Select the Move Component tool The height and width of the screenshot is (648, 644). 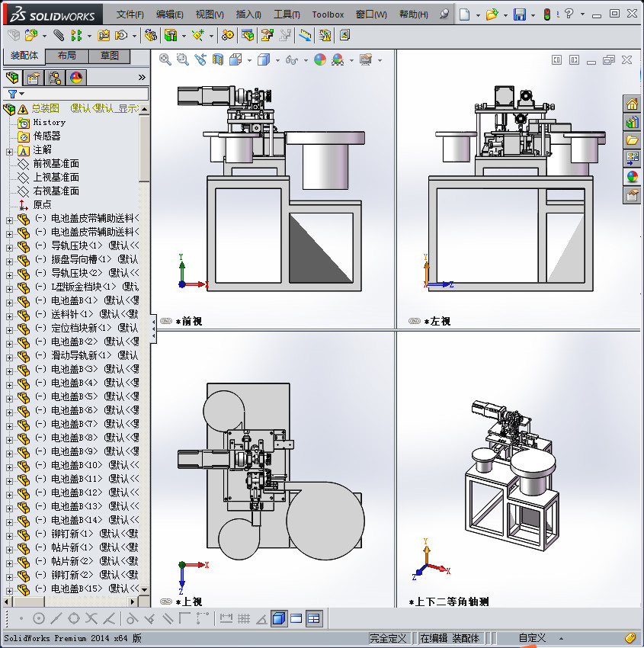point(121,36)
